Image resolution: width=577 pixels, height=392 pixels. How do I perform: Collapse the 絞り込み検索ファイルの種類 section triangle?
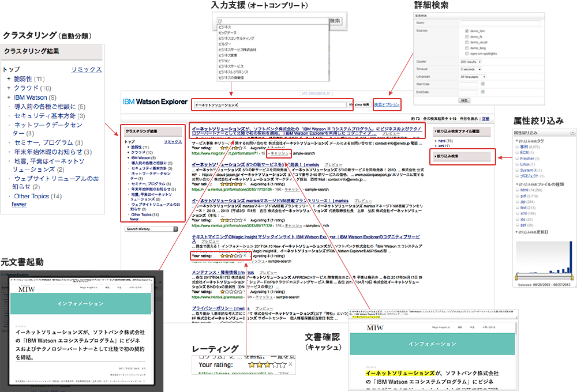[516, 184]
